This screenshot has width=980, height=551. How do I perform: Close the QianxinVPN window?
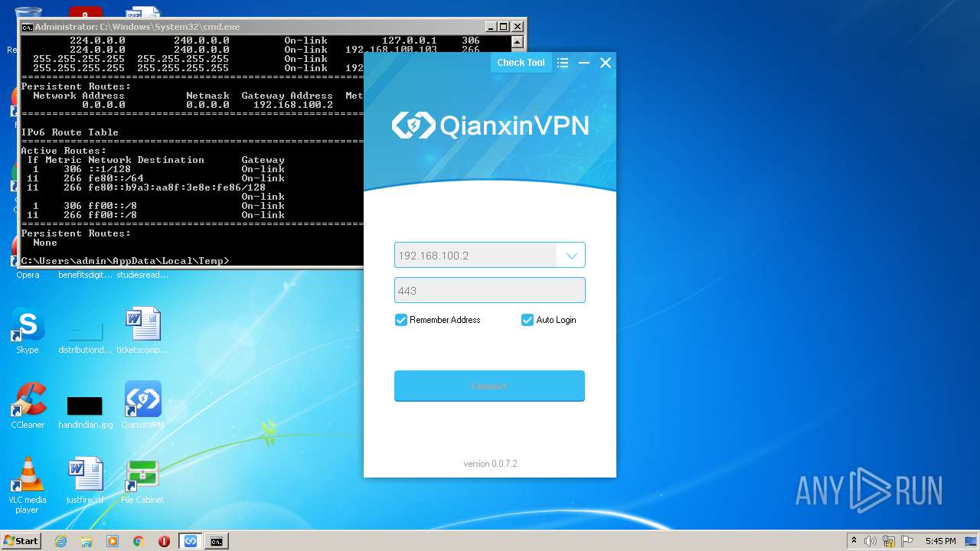click(606, 63)
